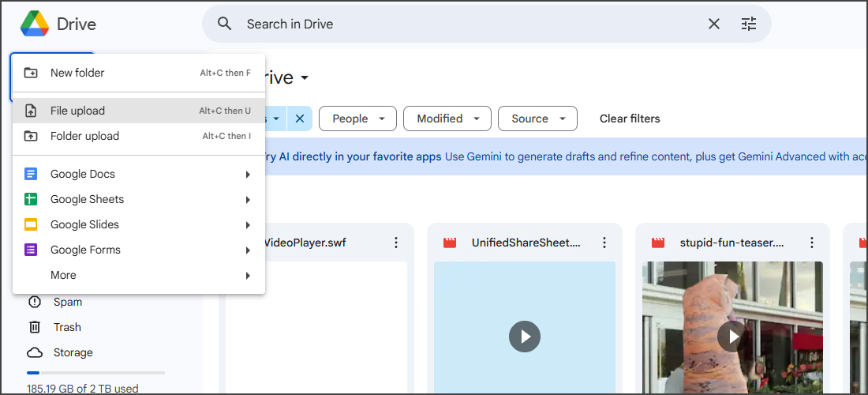This screenshot has height=395, width=868.
Task: Clear search with the X icon
Action: [713, 24]
